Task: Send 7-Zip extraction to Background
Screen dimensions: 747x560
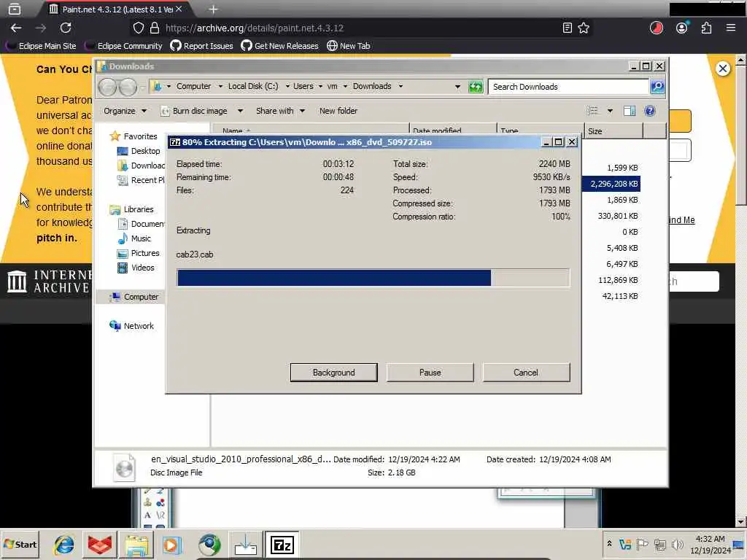Action: click(333, 373)
